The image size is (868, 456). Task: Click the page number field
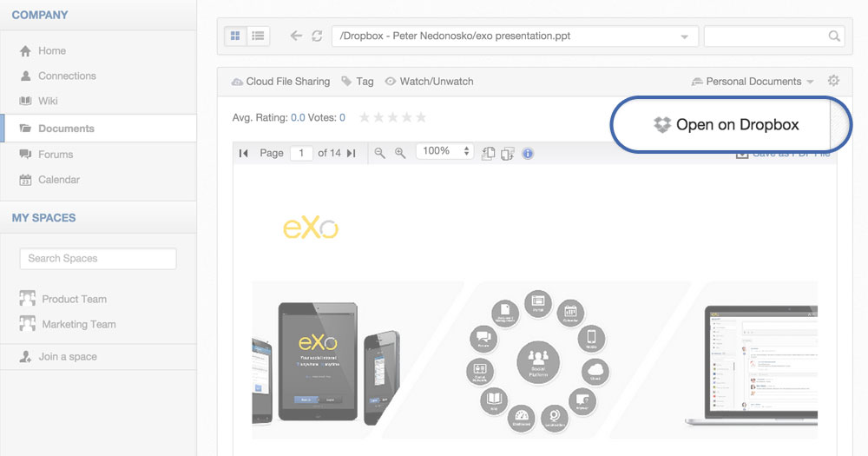(301, 153)
